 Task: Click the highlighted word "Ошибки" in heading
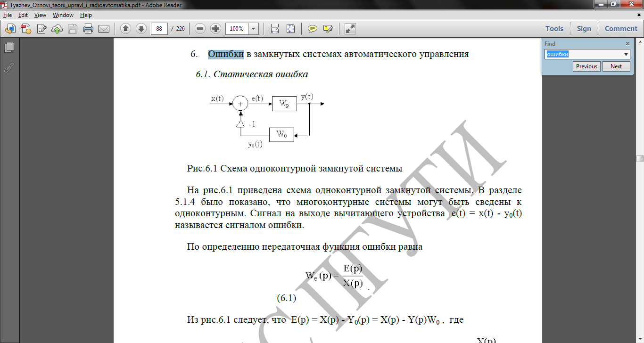pos(226,54)
